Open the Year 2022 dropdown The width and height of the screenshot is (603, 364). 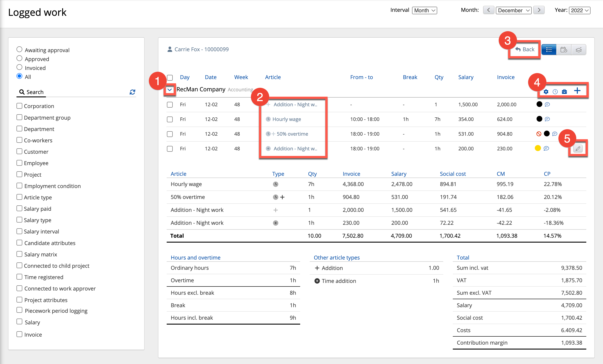click(580, 10)
